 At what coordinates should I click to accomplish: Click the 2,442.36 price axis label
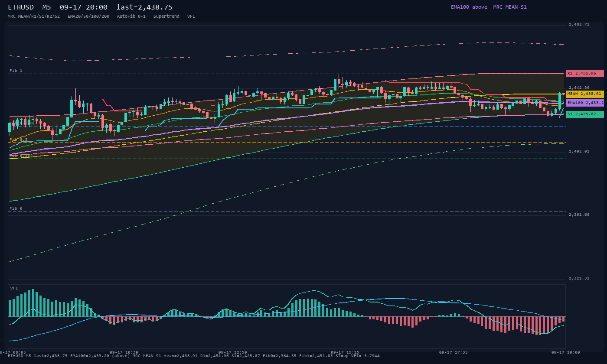pyautogui.click(x=579, y=88)
